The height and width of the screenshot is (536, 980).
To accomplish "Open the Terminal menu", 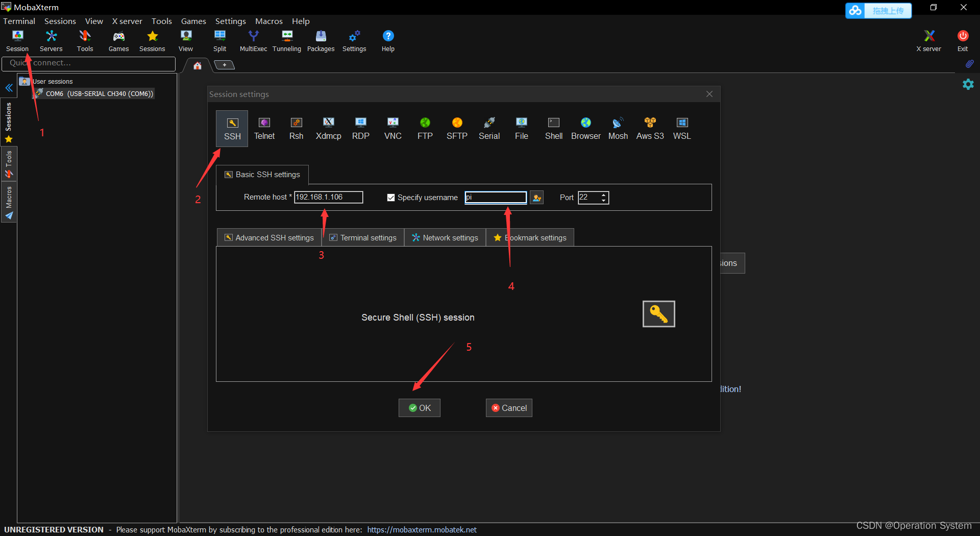I will coord(19,21).
